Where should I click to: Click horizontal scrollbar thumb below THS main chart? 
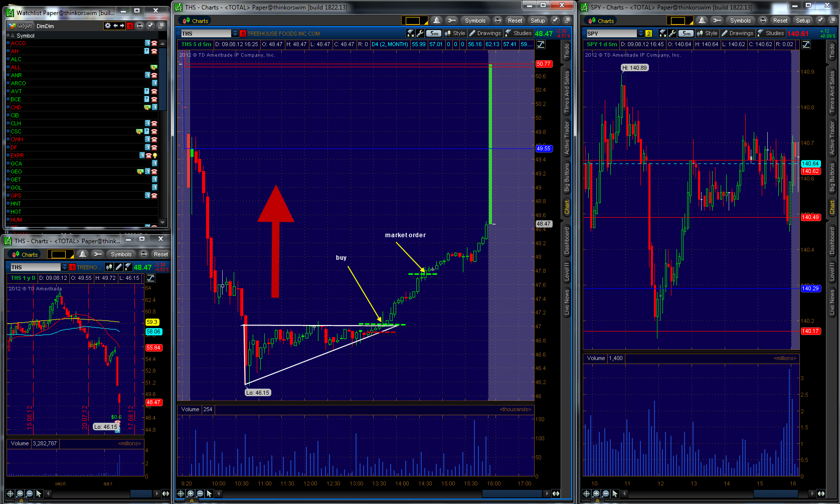513,494
